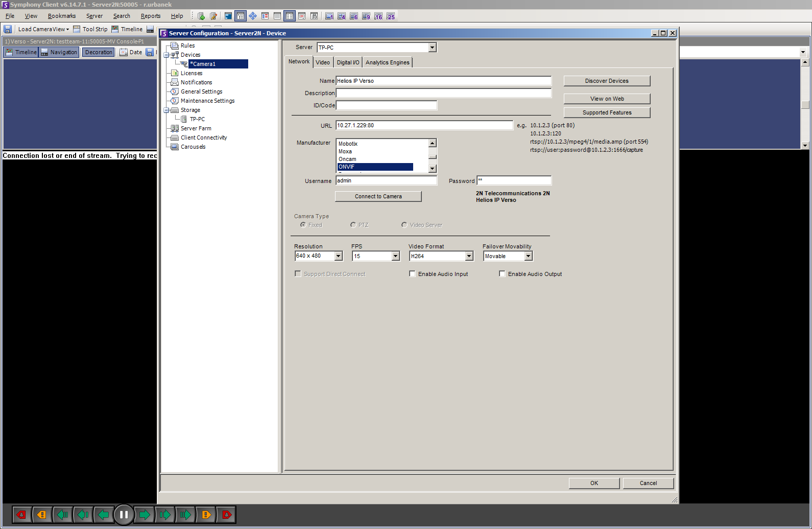Enable Audio Input checkbox
This screenshot has height=529, width=812.
click(x=412, y=274)
